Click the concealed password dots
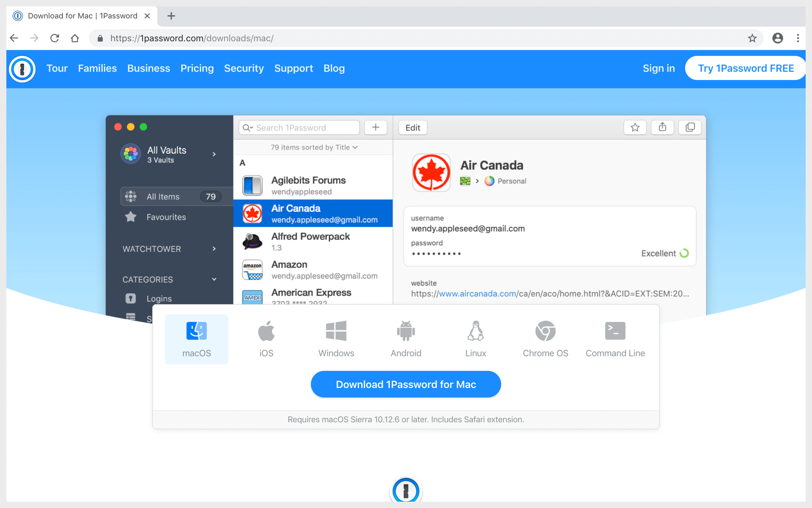The height and width of the screenshot is (508, 812). 437,254
